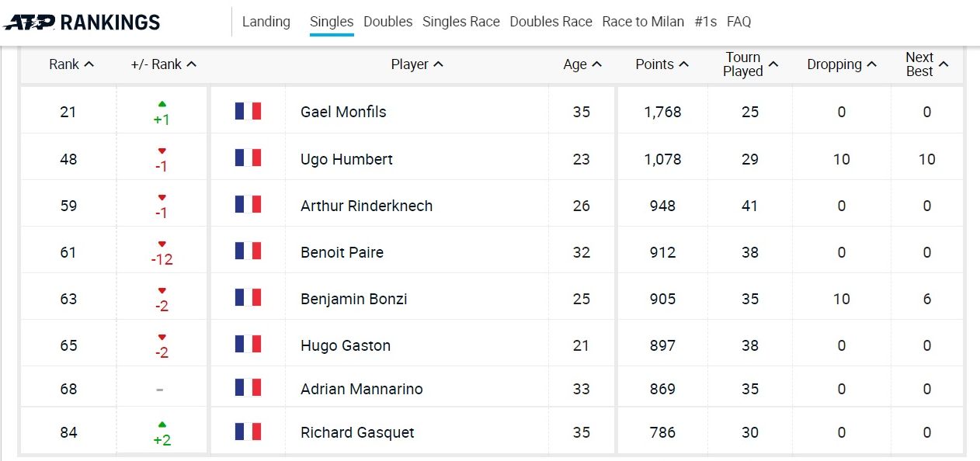Screen dimensions: 980x461
Task: Open Gael Monfils' player profile
Action: point(343,112)
